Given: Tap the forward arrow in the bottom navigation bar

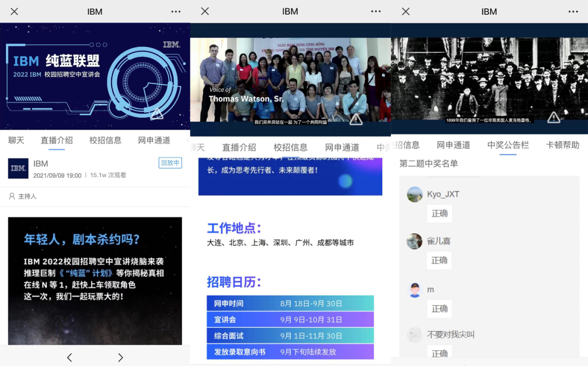Looking at the screenshot, I should pyautogui.click(x=120, y=357).
